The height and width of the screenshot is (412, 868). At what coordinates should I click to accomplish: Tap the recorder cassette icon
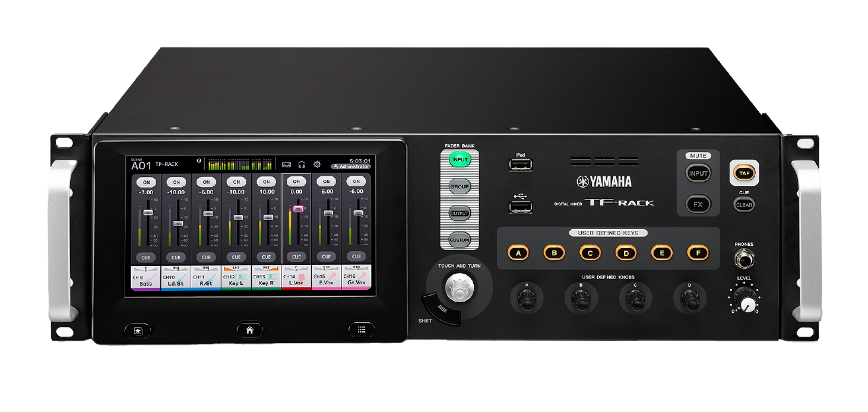[286, 164]
